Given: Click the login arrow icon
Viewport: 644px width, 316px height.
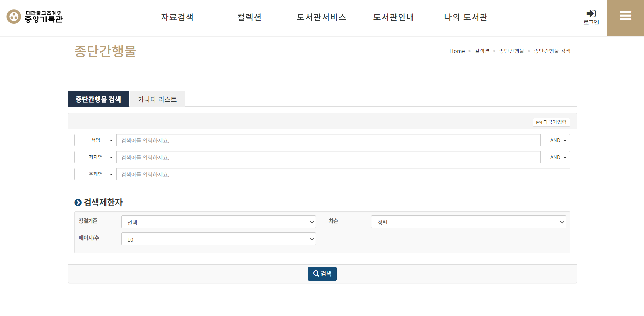Looking at the screenshot, I should tap(591, 14).
